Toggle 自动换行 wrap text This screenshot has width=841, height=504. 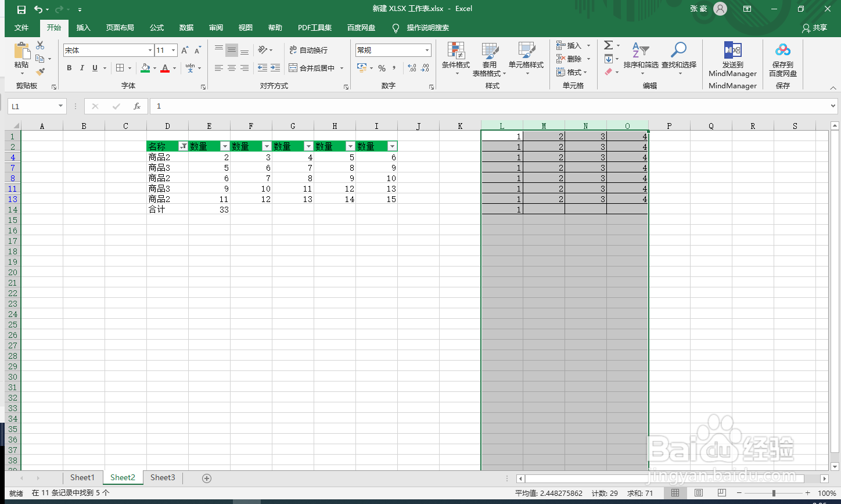[308, 51]
